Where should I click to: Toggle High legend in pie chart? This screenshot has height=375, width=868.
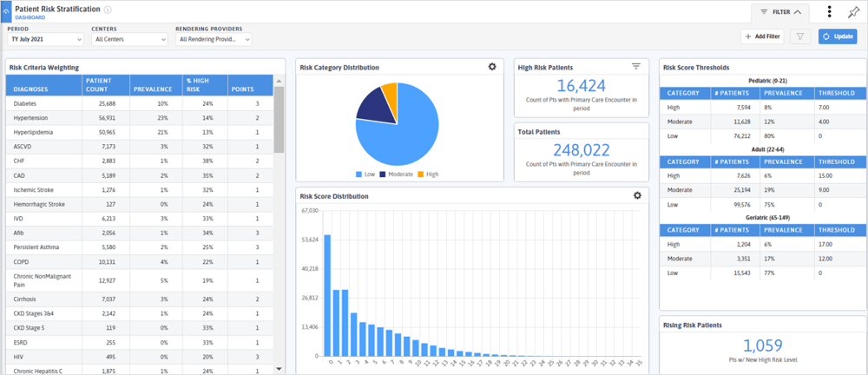(x=428, y=174)
